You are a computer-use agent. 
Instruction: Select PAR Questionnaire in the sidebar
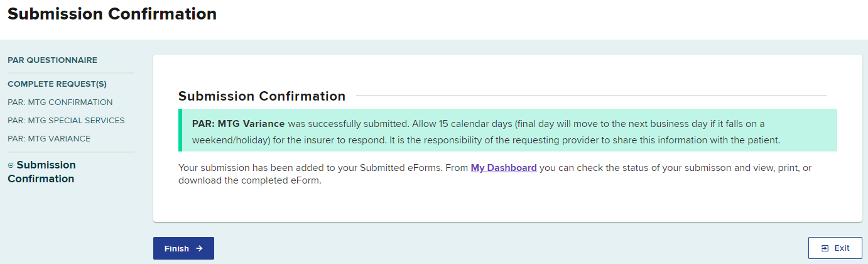(x=52, y=60)
